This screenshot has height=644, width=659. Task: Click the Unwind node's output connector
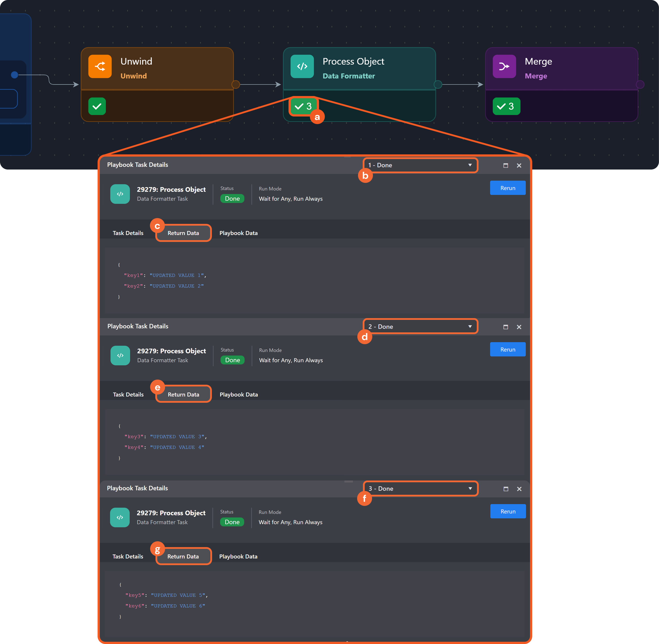point(236,84)
